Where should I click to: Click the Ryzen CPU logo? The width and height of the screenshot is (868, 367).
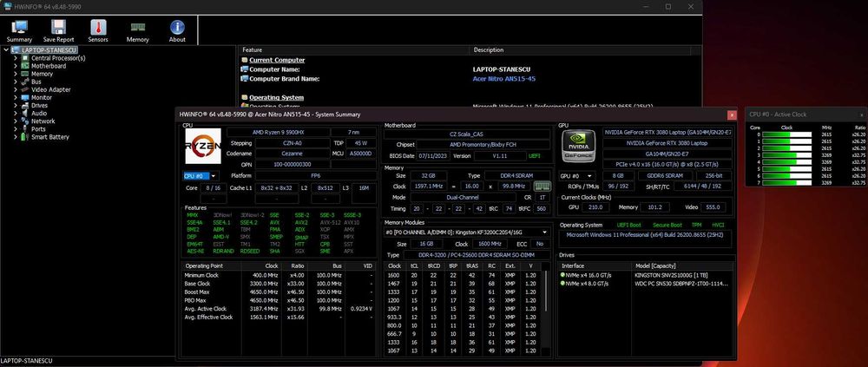(x=202, y=146)
